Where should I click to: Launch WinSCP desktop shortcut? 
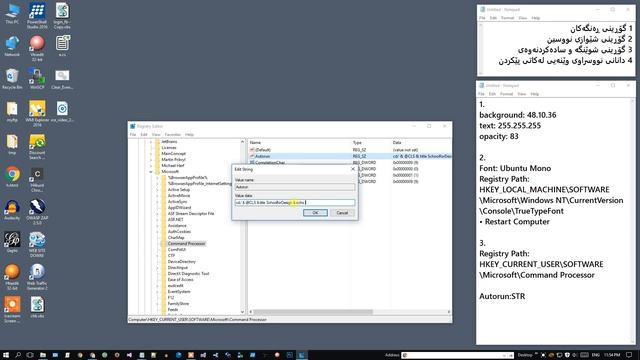(37, 79)
